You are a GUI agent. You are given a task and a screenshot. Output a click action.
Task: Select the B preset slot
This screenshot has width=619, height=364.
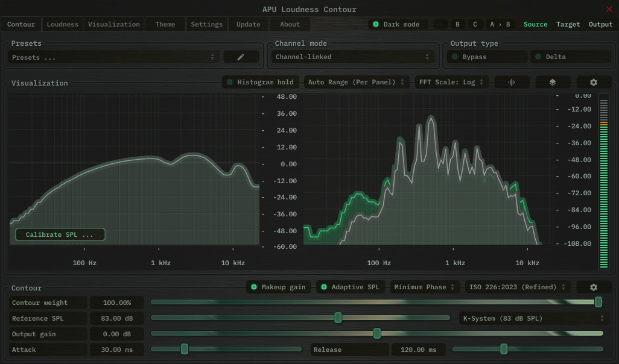(x=457, y=24)
